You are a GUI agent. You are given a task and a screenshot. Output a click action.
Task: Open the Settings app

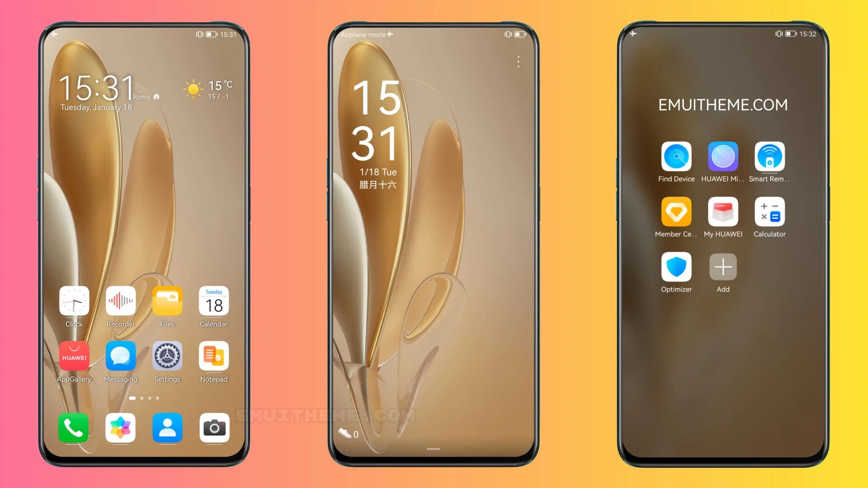pyautogui.click(x=166, y=357)
